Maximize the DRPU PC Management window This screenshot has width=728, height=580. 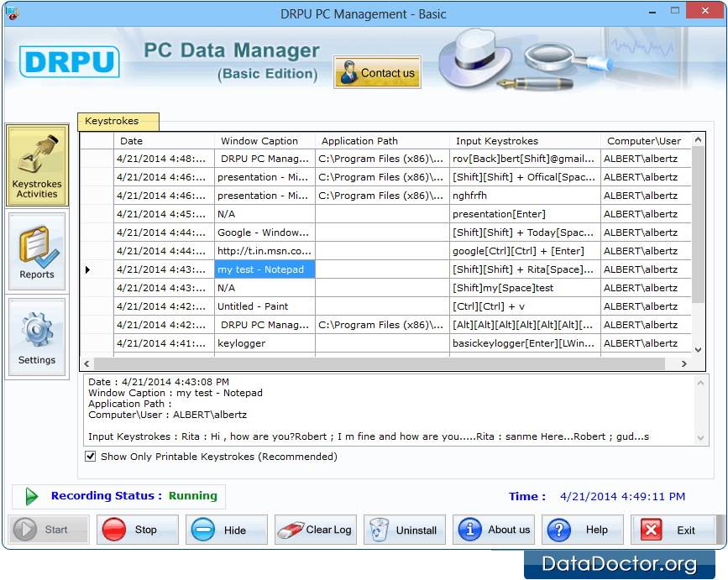pos(675,11)
